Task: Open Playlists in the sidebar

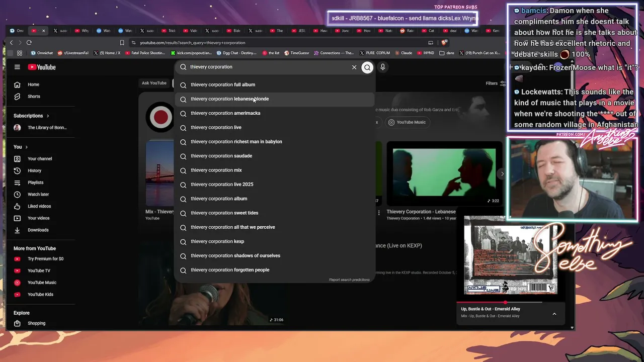Action: point(35,183)
